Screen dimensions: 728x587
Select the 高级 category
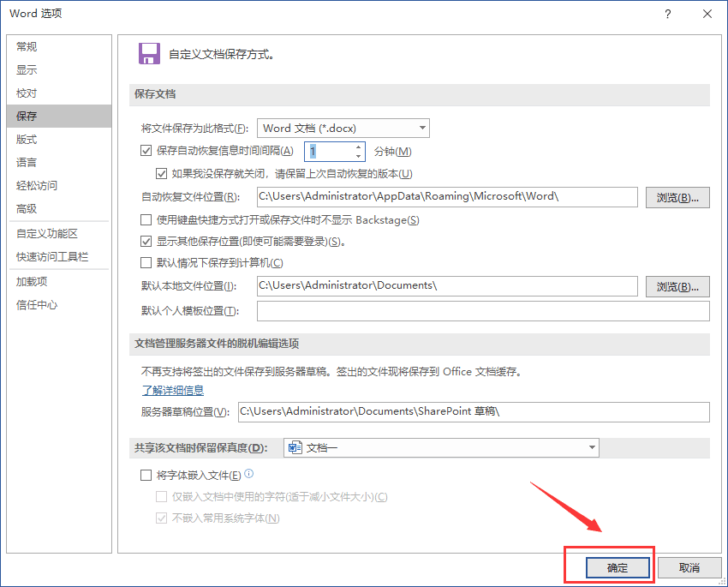[x=59, y=209]
